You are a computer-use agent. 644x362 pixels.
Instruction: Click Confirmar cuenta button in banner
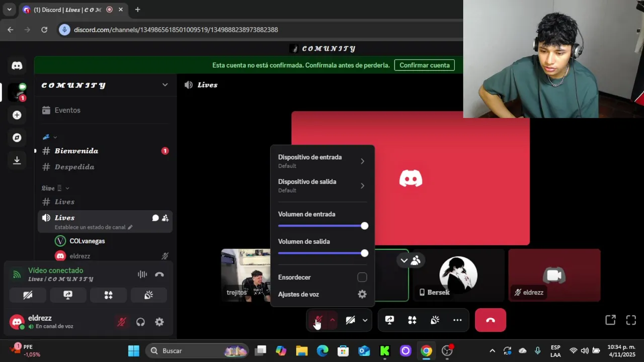point(425,65)
